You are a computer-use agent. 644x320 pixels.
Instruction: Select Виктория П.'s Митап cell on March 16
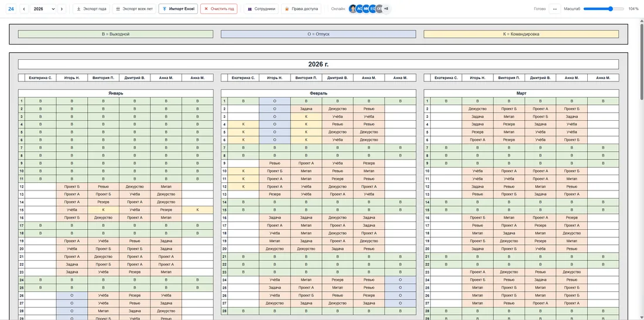tap(509, 217)
